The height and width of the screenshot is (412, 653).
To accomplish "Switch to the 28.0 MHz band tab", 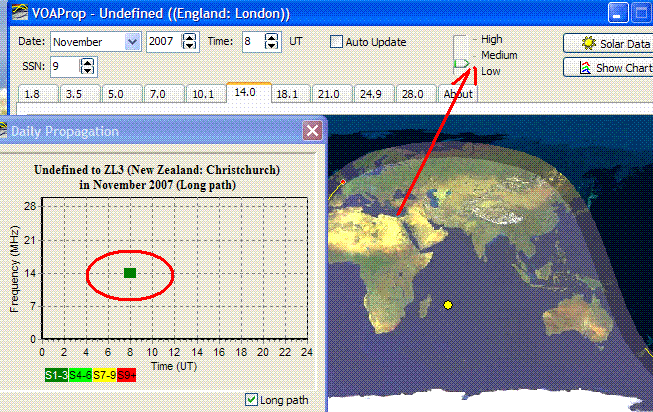I will (416, 94).
